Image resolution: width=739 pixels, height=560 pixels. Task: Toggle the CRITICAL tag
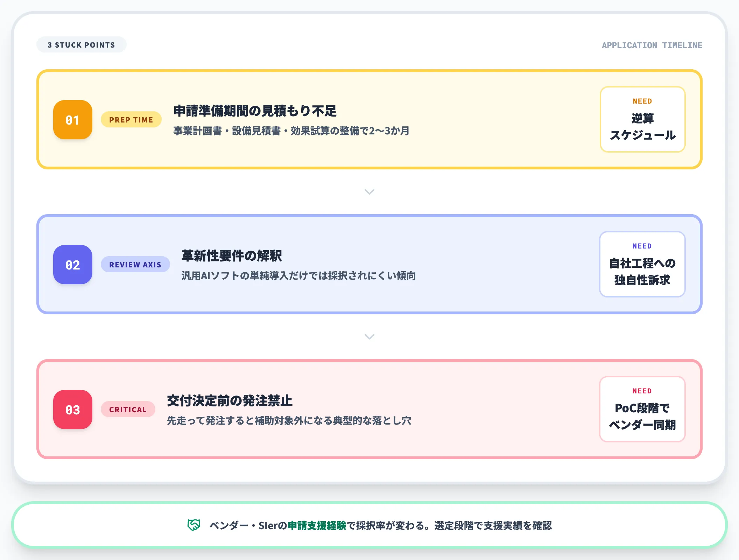point(128,409)
